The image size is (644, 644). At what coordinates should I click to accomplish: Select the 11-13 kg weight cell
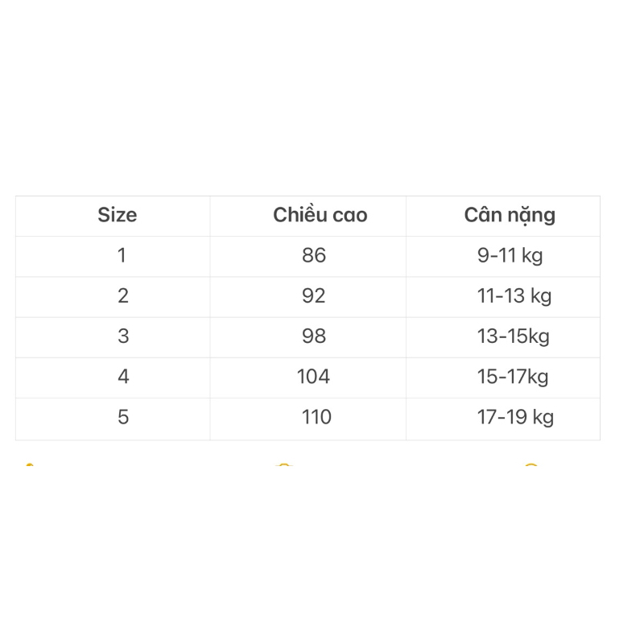point(514,296)
